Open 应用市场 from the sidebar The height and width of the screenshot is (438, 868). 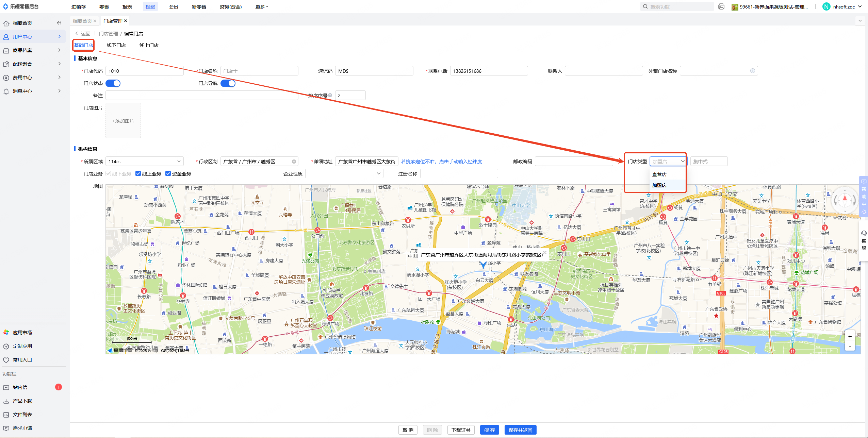[x=22, y=332]
